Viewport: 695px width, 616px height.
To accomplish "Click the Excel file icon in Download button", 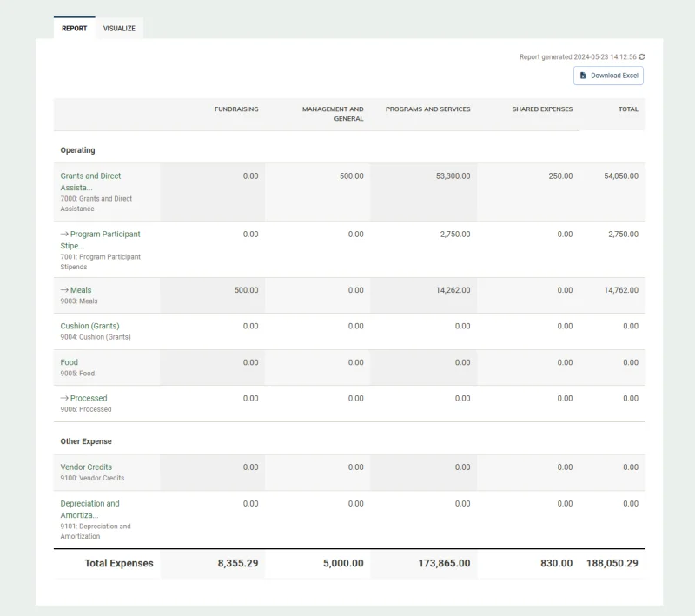I will (x=583, y=76).
